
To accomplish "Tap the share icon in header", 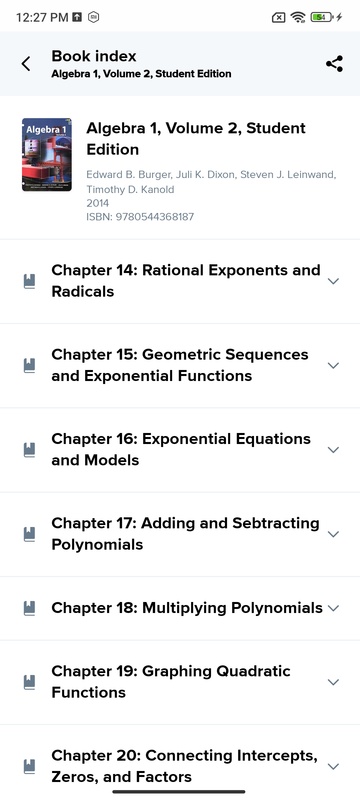I will pos(335,64).
